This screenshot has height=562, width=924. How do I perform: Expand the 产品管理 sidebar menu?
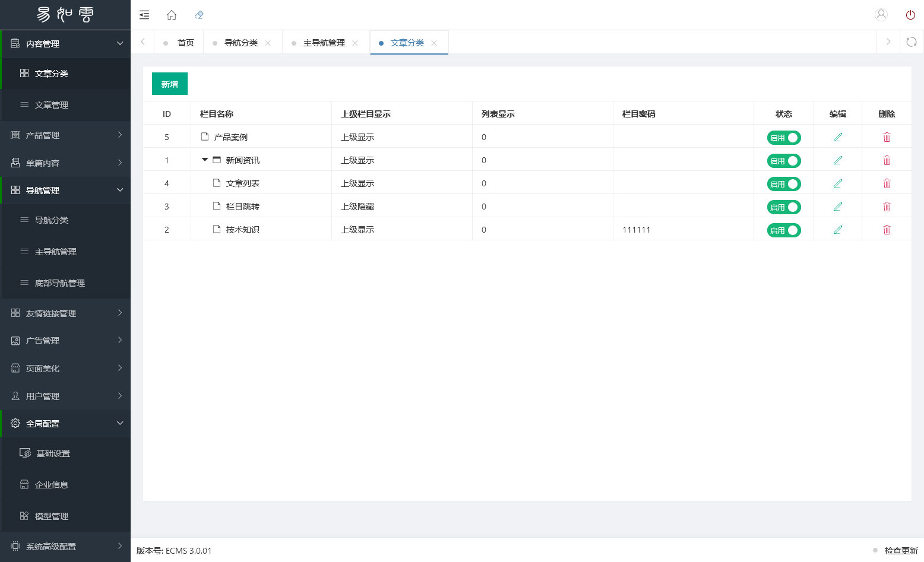click(65, 135)
